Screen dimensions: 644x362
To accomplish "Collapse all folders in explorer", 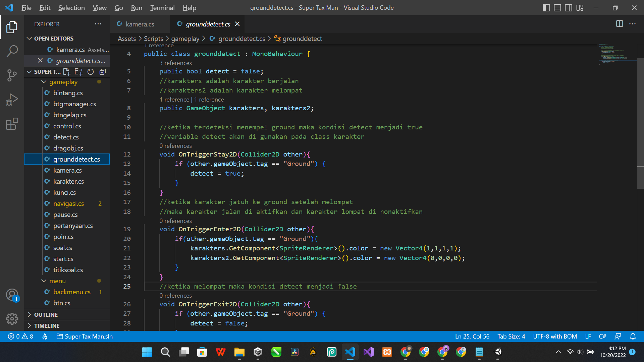I will point(103,72).
